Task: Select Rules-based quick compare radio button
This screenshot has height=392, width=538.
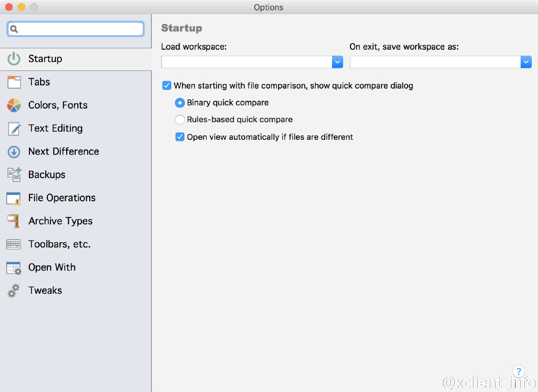Action: [x=180, y=119]
